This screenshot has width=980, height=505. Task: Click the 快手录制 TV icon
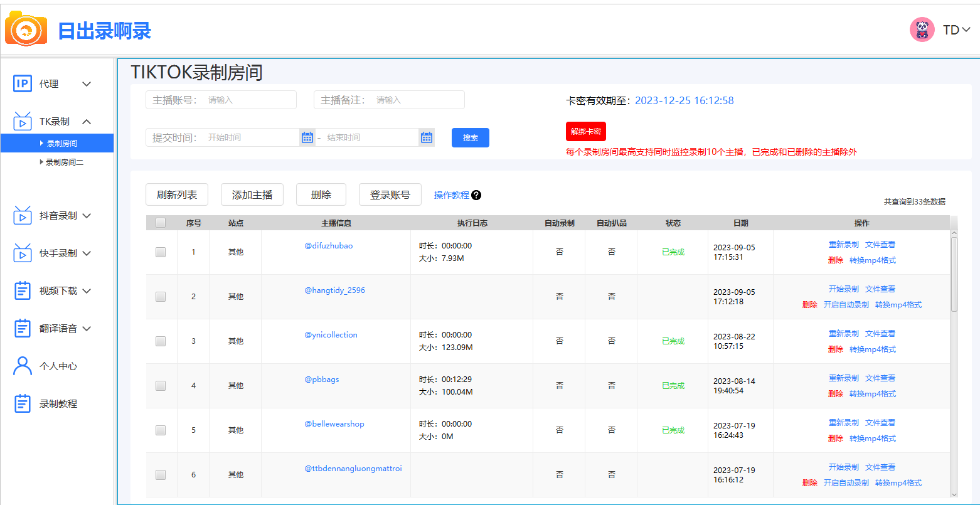[23, 253]
